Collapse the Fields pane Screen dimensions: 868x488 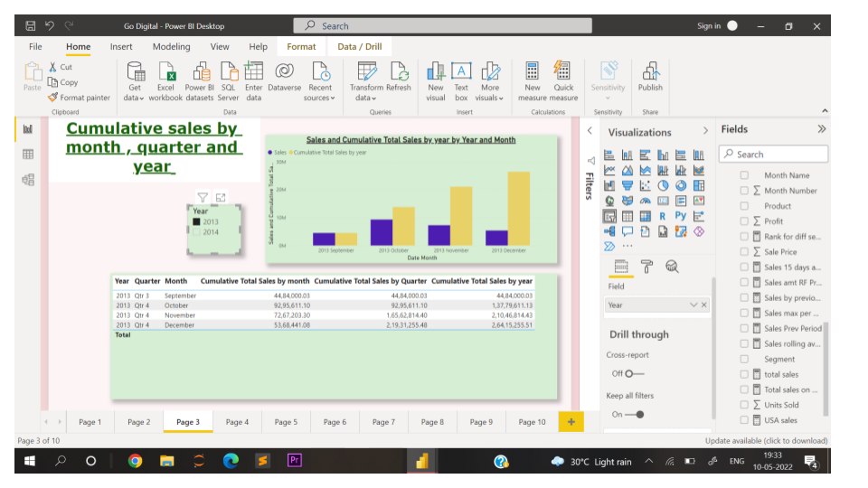click(x=822, y=129)
